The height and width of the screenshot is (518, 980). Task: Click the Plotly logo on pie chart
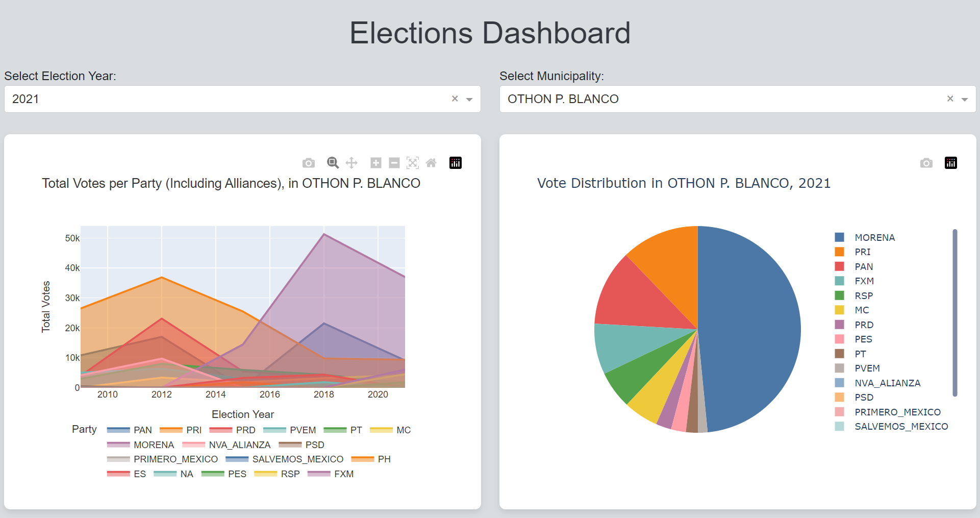pyautogui.click(x=951, y=163)
